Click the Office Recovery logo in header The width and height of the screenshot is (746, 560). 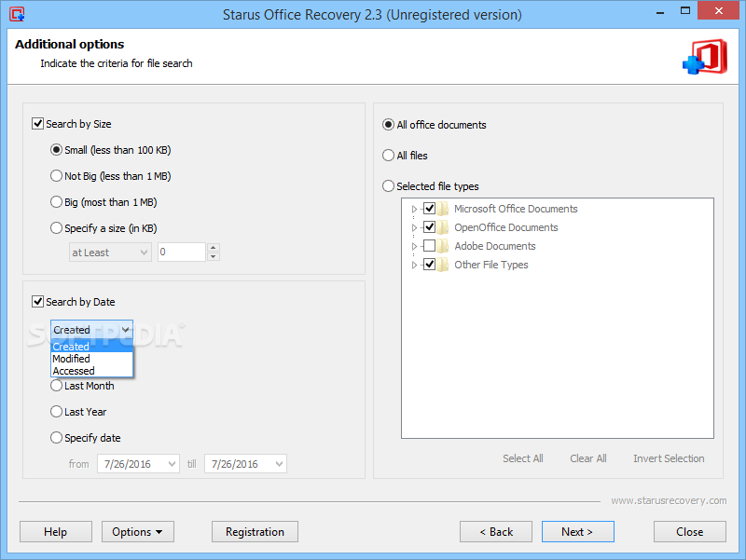point(705,57)
